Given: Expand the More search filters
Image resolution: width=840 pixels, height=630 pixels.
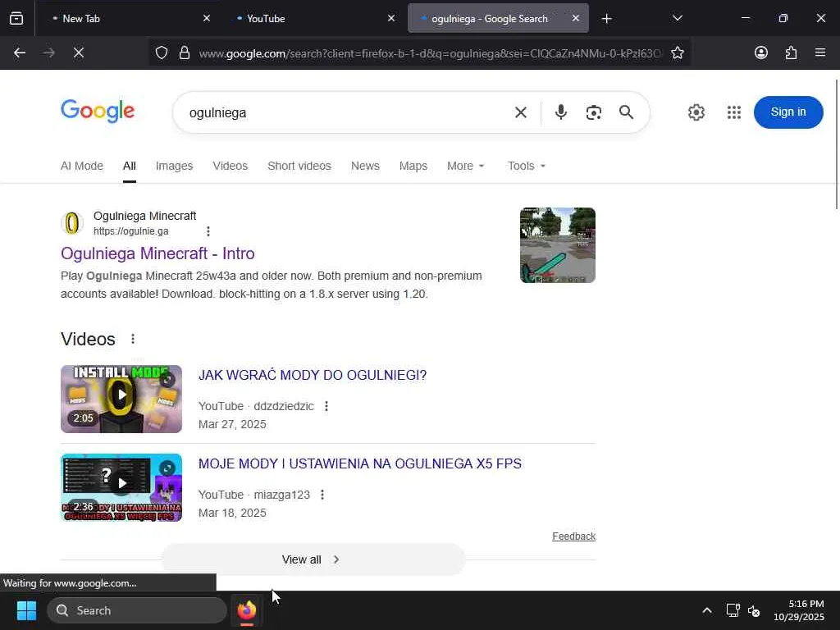Looking at the screenshot, I should pyautogui.click(x=466, y=166).
